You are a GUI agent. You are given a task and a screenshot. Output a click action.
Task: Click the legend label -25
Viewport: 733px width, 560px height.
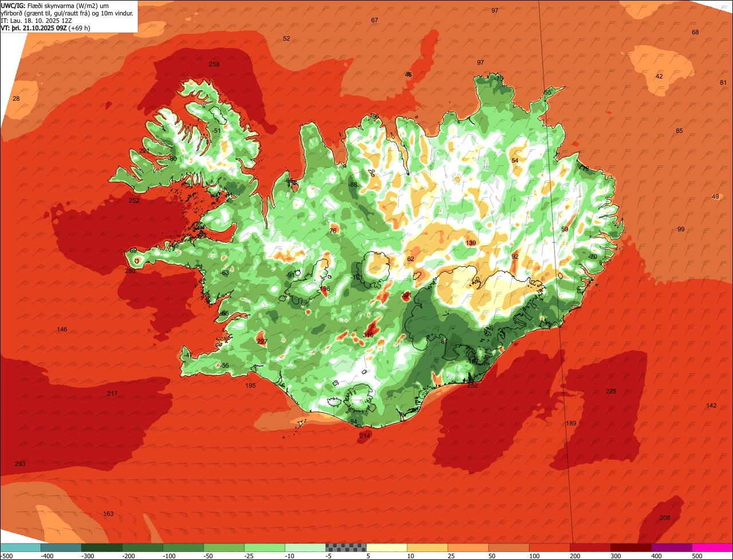[250, 556]
